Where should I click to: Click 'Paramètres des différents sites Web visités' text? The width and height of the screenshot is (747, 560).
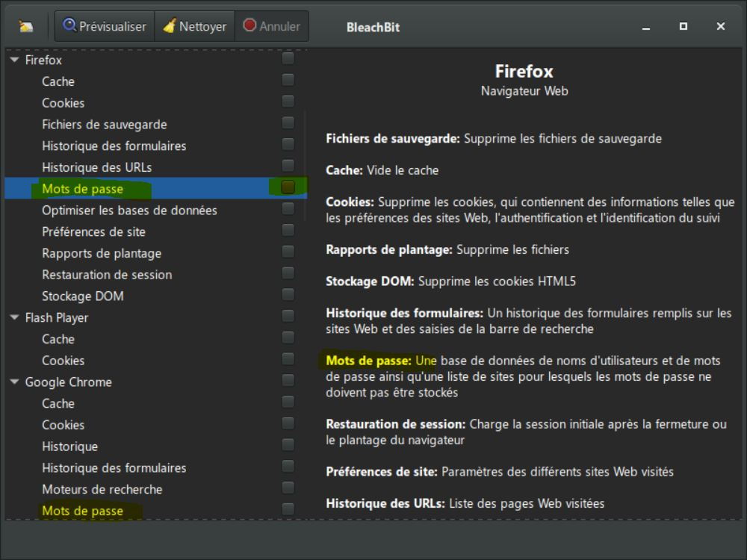coord(557,471)
